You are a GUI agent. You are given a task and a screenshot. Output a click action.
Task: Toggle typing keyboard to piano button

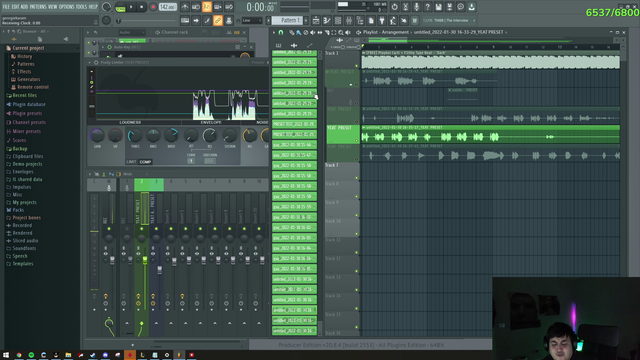tap(185, 20)
